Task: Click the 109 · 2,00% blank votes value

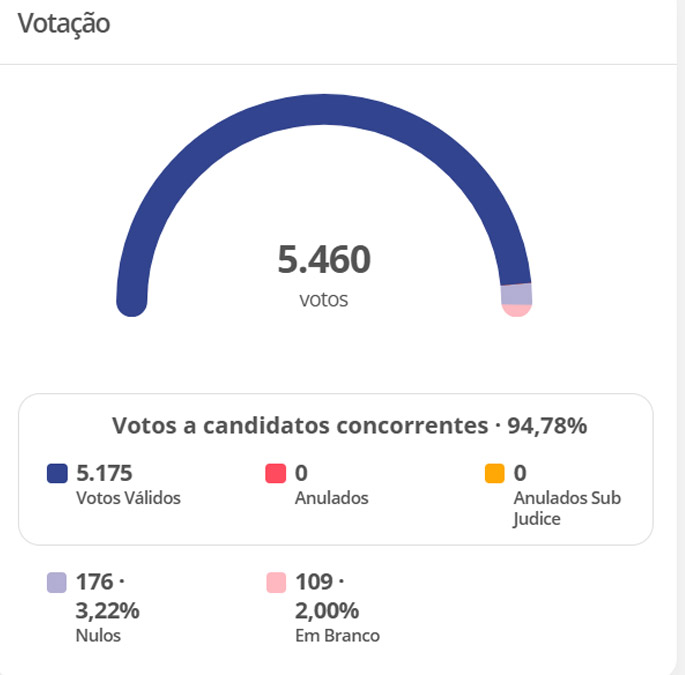Action: [327, 595]
